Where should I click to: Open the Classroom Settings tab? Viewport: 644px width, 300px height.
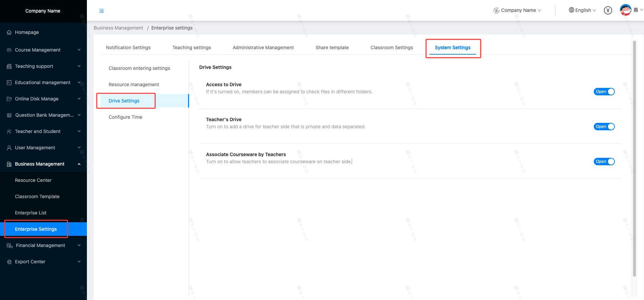pos(391,48)
